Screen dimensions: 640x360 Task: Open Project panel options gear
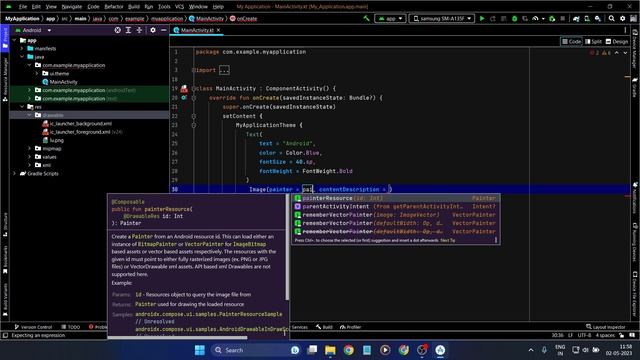[x=153, y=30]
